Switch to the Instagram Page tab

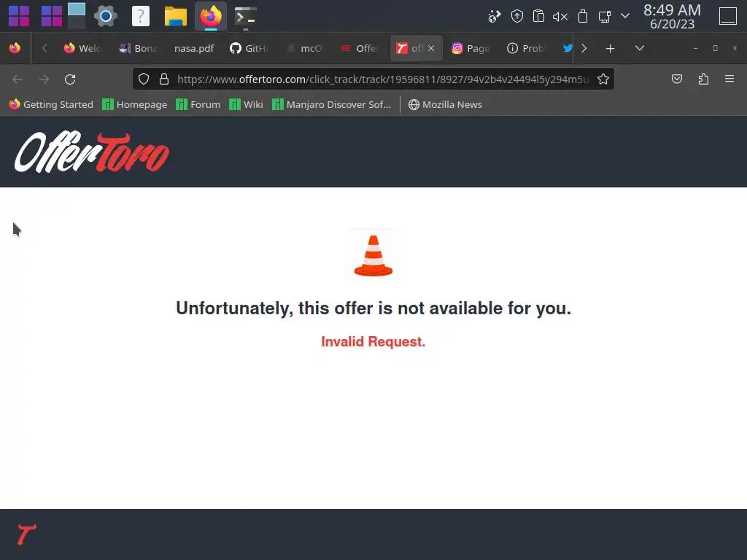click(471, 48)
